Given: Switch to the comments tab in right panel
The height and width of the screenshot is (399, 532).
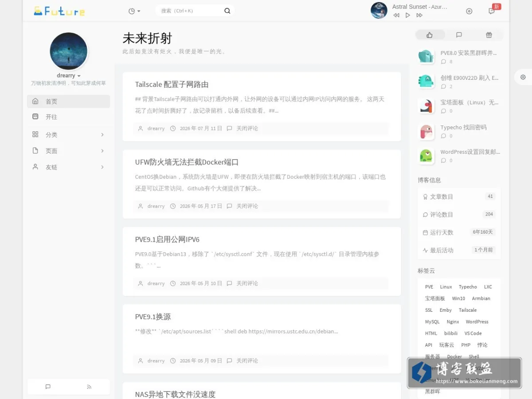Looking at the screenshot, I should coord(459,35).
